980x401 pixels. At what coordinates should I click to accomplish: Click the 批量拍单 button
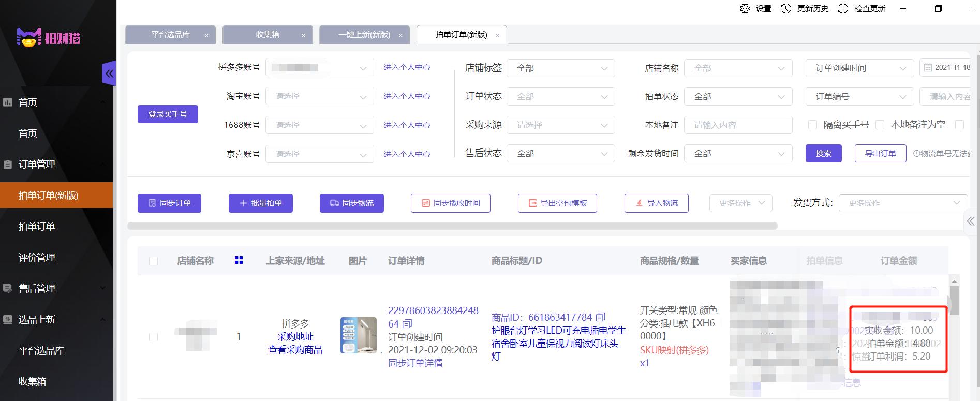tap(261, 203)
